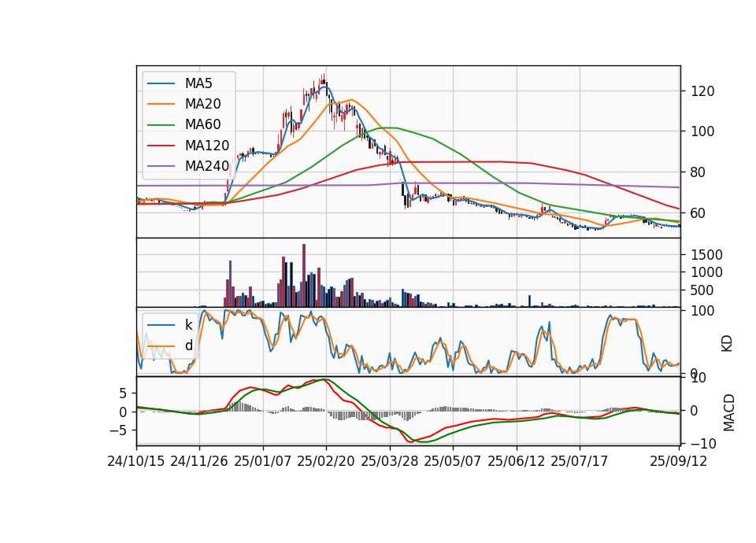Click the −10 MACD right axis value
This screenshot has height=543, width=756.
[704, 443]
